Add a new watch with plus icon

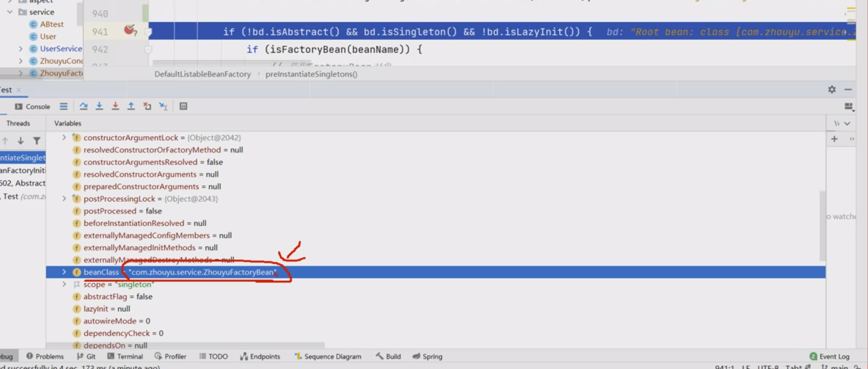coord(834,139)
